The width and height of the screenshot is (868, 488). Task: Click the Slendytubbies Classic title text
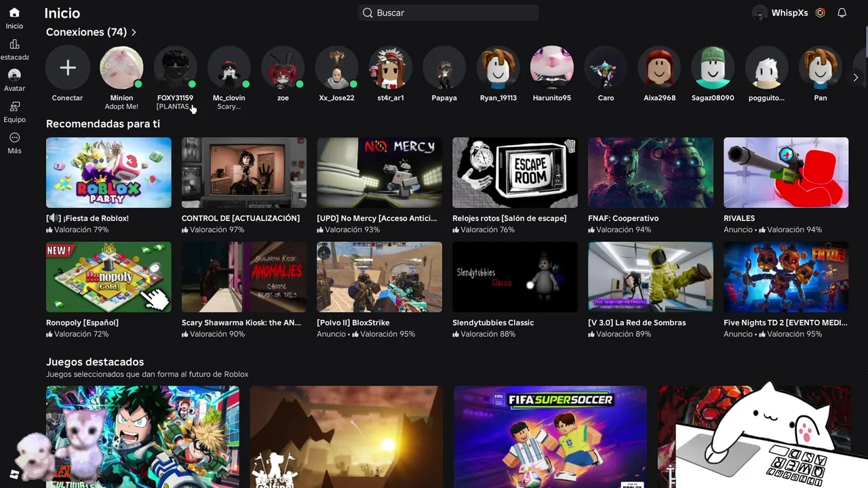pos(493,323)
